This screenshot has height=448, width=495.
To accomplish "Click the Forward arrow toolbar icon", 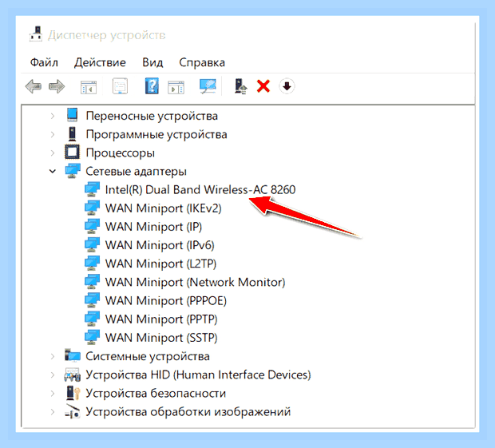I will pos(57,86).
